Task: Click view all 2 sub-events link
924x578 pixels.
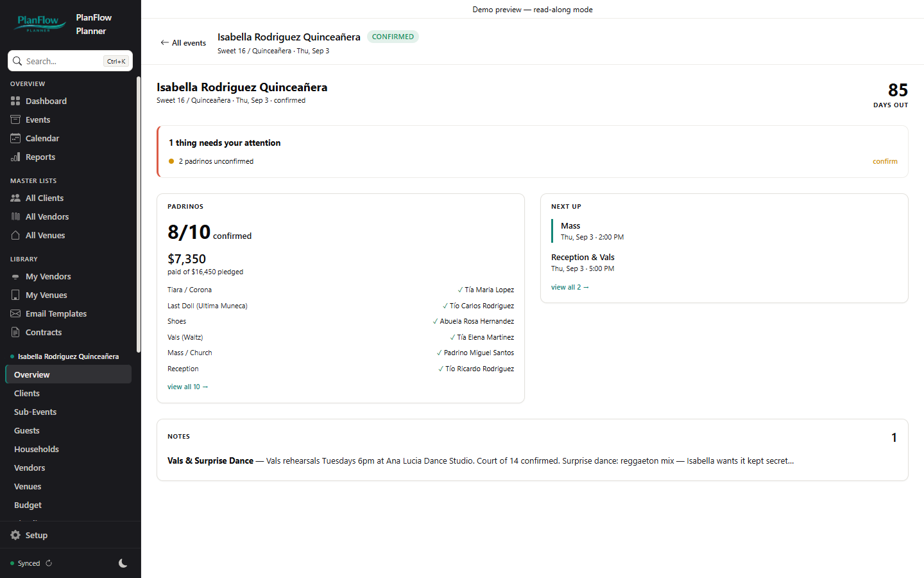Action: (x=570, y=287)
